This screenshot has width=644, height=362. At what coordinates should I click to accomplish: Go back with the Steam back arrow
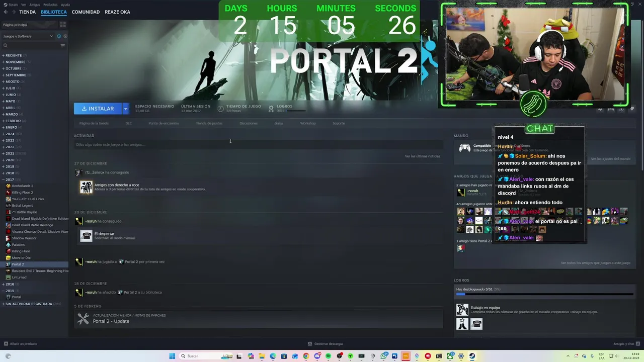(6, 12)
